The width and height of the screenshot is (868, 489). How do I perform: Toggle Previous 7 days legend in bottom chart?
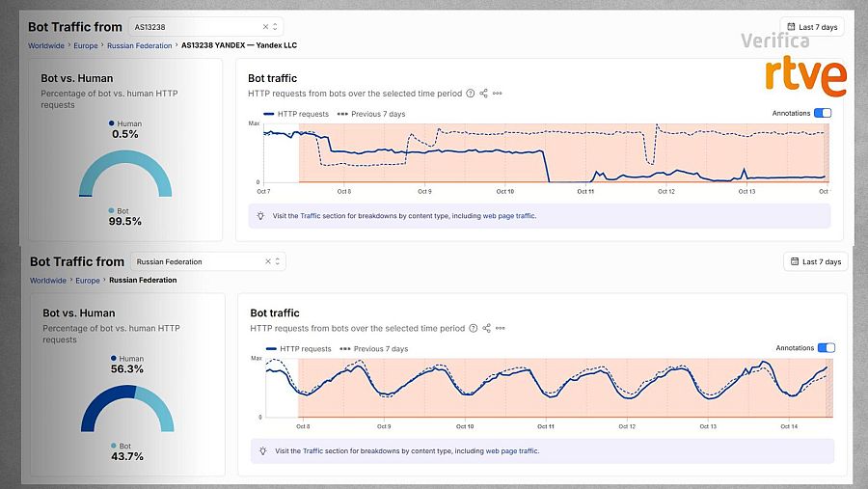tap(373, 349)
